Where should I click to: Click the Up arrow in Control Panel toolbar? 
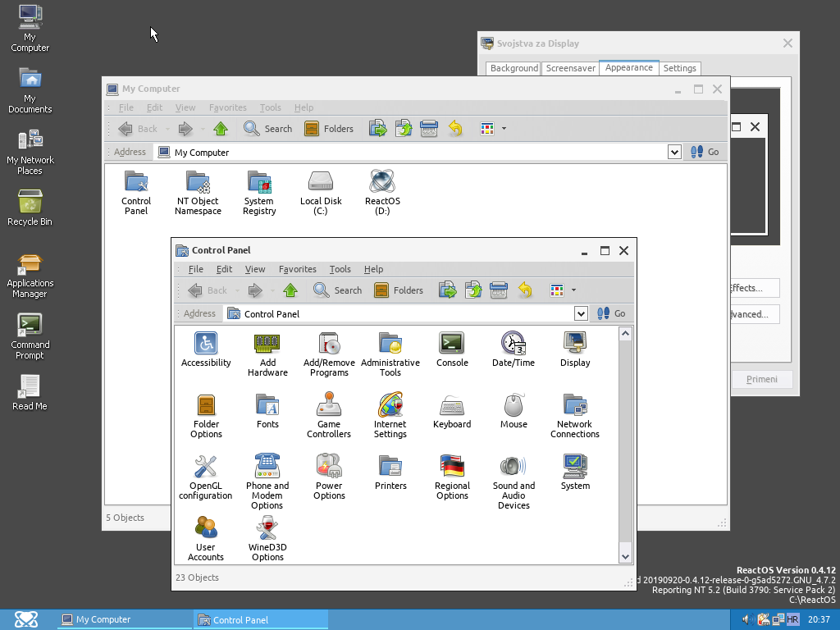[290, 290]
